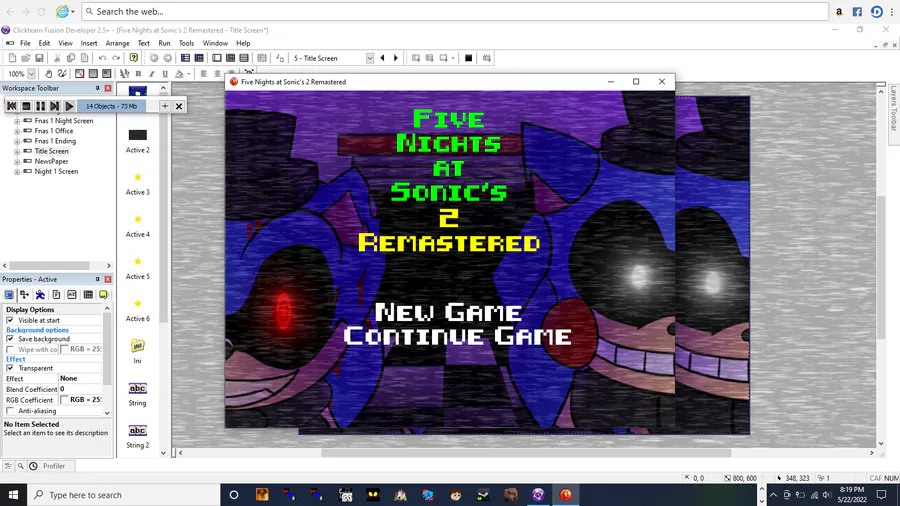
Task: Toggle Anti-aliasing checkbox
Action: point(10,411)
